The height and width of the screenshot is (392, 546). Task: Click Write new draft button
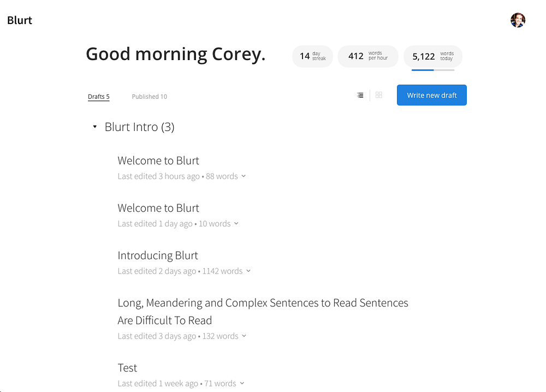pos(432,95)
